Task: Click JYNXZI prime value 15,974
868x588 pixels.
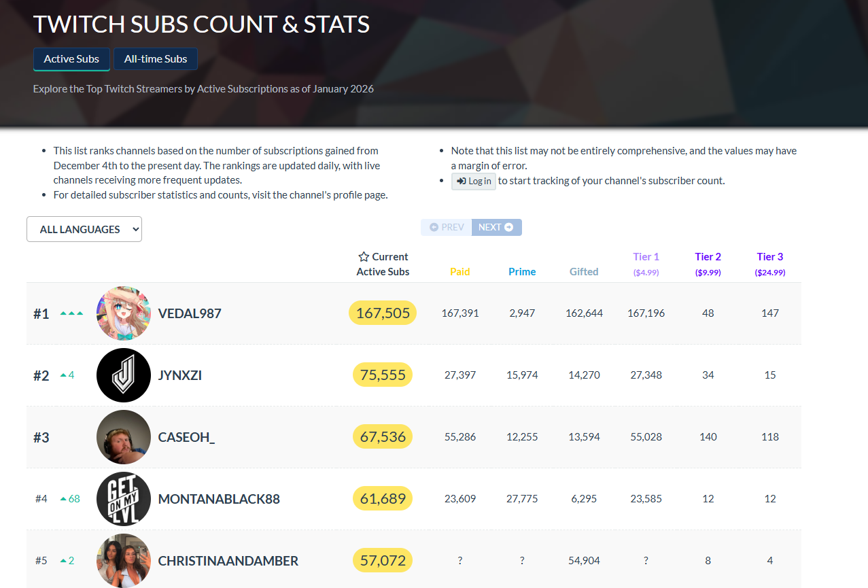Action: [522, 375]
